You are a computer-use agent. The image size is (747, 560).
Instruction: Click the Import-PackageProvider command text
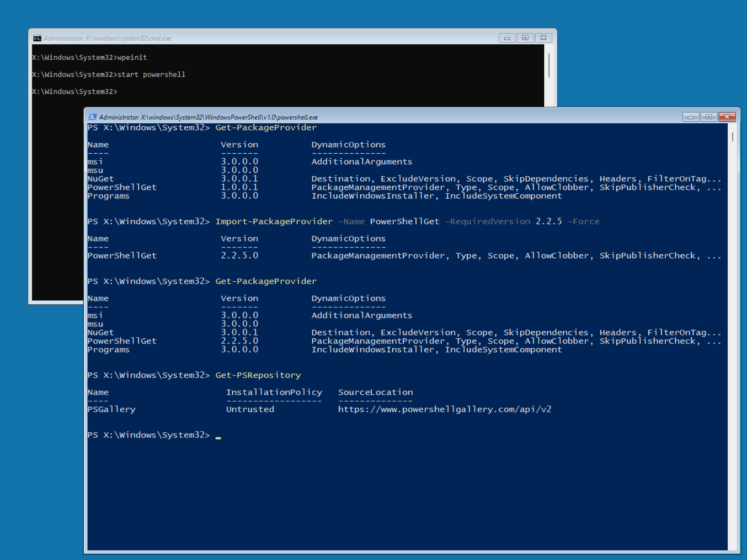tap(274, 222)
